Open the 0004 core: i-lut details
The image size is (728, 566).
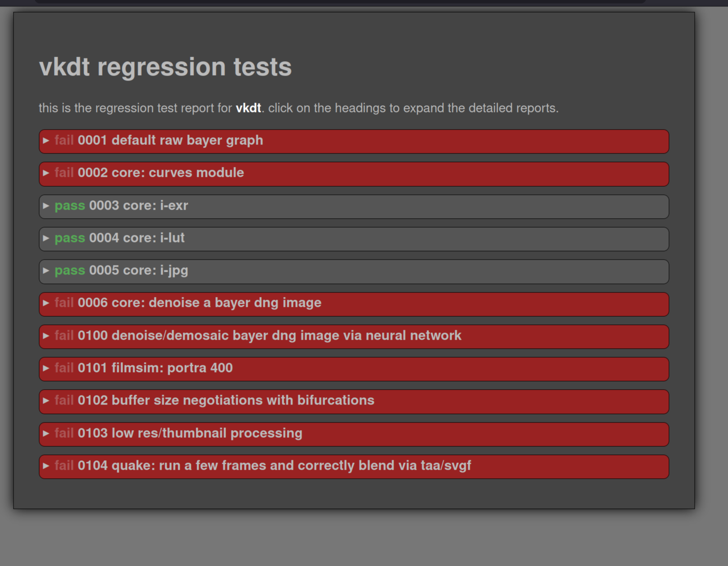click(x=137, y=238)
